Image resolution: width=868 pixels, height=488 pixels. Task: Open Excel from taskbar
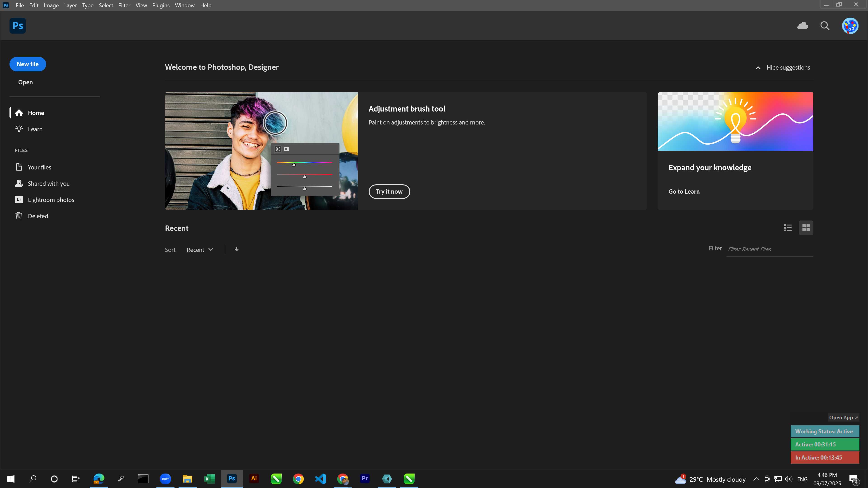pyautogui.click(x=210, y=479)
